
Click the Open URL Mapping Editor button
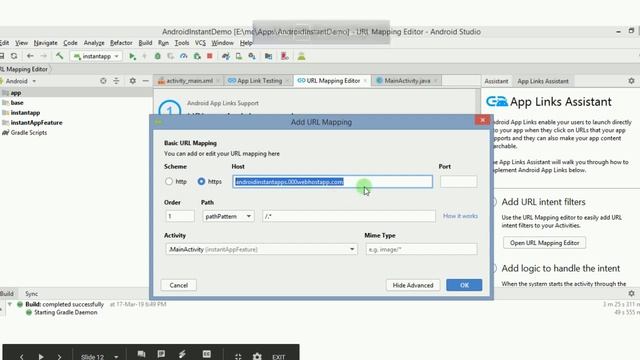tap(544, 243)
